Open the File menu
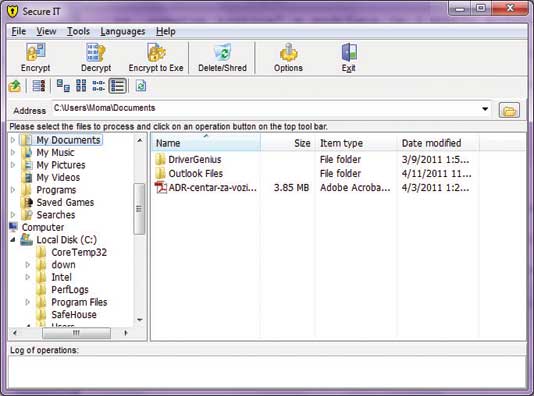The width and height of the screenshot is (534, 396). click(19, 31)
